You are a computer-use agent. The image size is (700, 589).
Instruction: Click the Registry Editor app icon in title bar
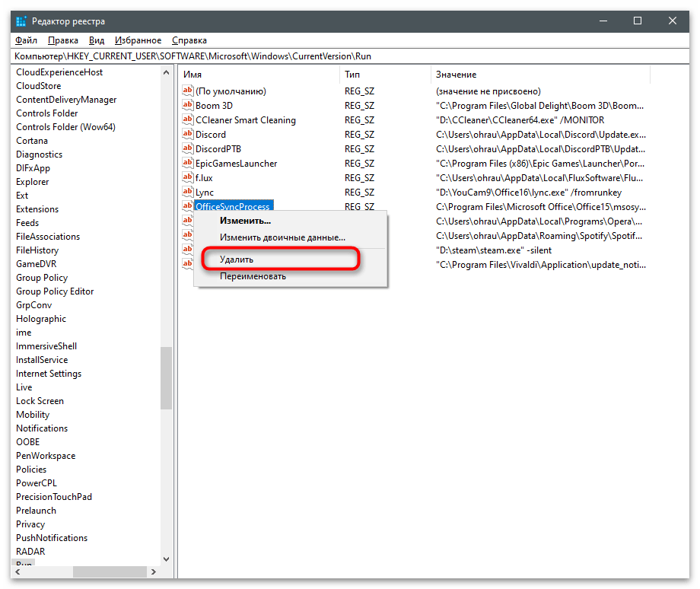point(21,21)
